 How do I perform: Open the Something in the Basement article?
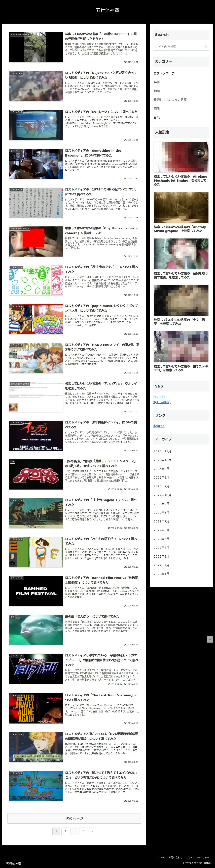[93, 153]
